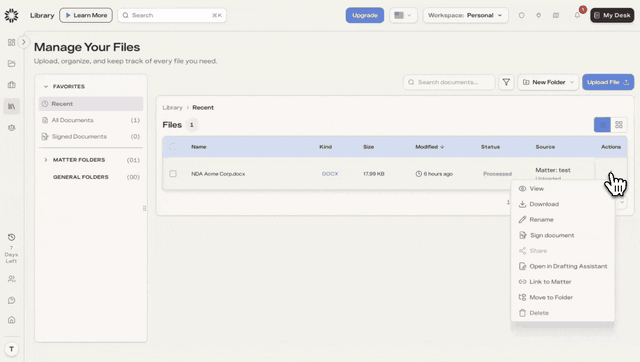
Task: Select Recent in Favorites
Action: pyautogui.click(x=91, y=104)
